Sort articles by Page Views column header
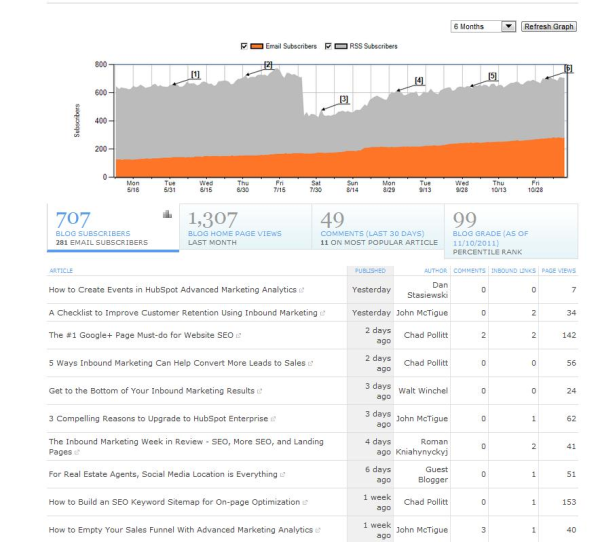The width and height of the screenshot is (600, 542). pyautogui.click(x=577, y=269)
